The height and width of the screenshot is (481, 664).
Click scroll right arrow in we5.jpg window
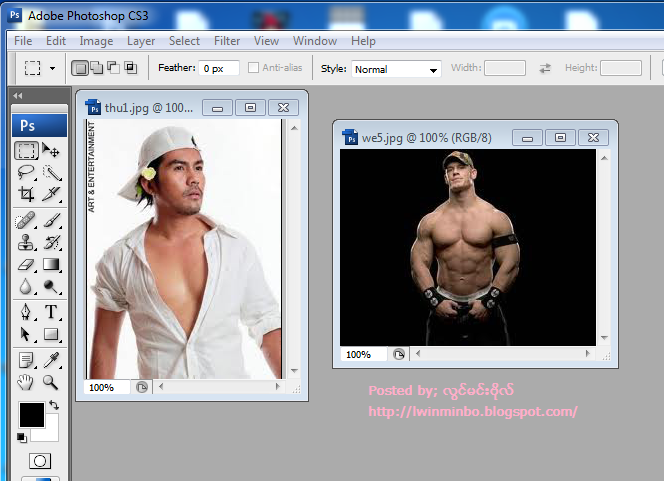coord(588,353)
